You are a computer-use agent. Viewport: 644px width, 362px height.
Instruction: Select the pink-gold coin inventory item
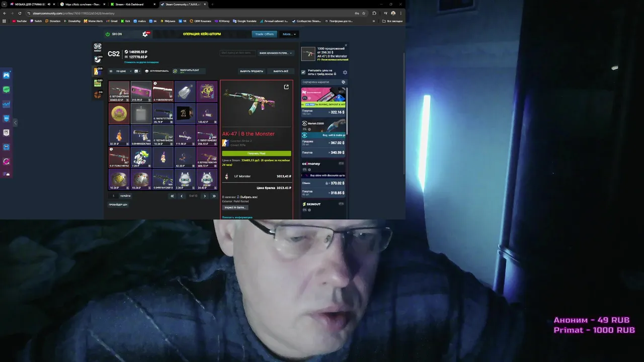[x=119, y=114]
